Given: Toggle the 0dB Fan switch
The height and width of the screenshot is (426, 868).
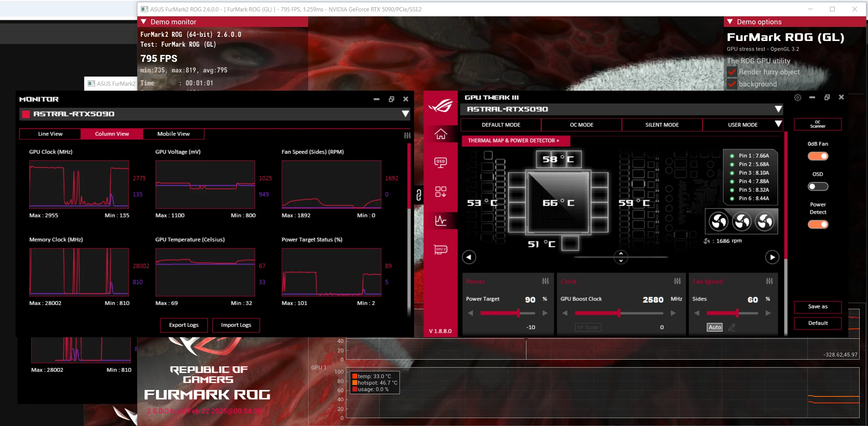Looking at the screenshot, I should coord(818,156).
